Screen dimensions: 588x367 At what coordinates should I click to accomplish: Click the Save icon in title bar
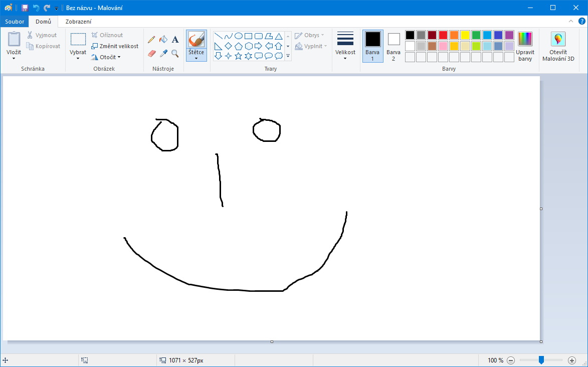(25, 8)
